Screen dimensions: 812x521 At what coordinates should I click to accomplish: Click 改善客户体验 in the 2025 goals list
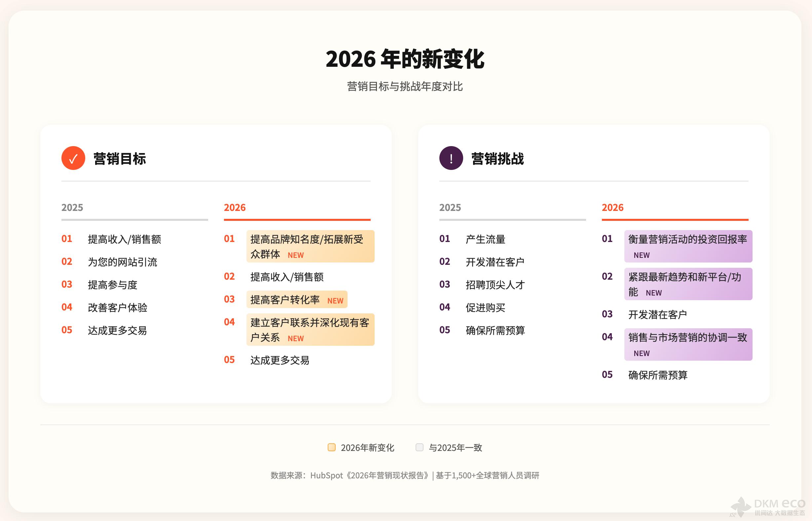[x=117, y=307]
